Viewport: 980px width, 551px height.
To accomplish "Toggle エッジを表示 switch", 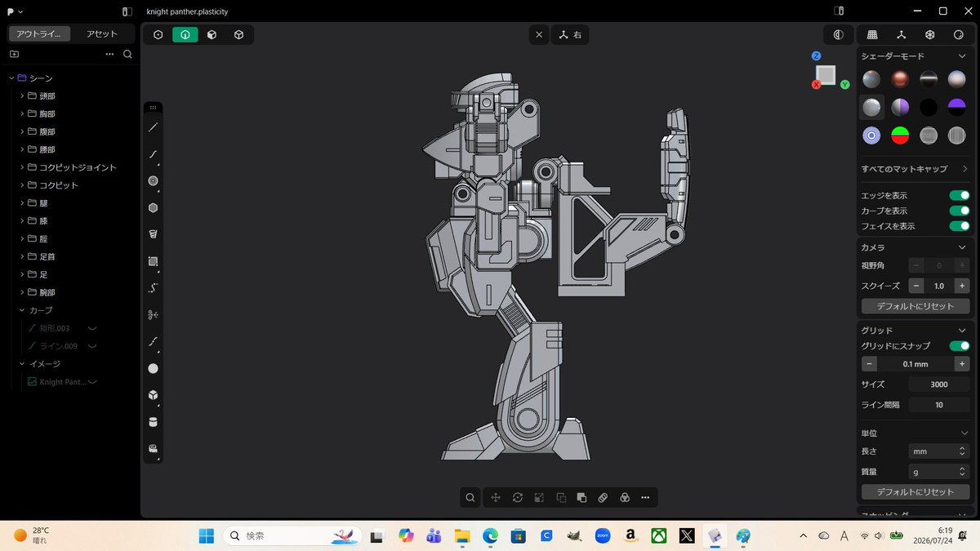I will click(960, 196).
